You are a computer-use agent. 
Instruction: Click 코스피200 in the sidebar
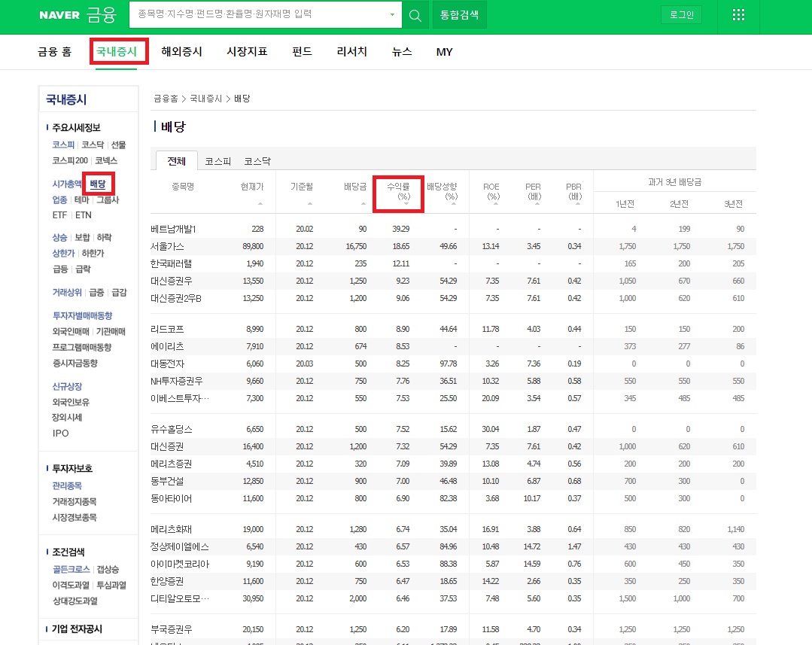point(70,160)
